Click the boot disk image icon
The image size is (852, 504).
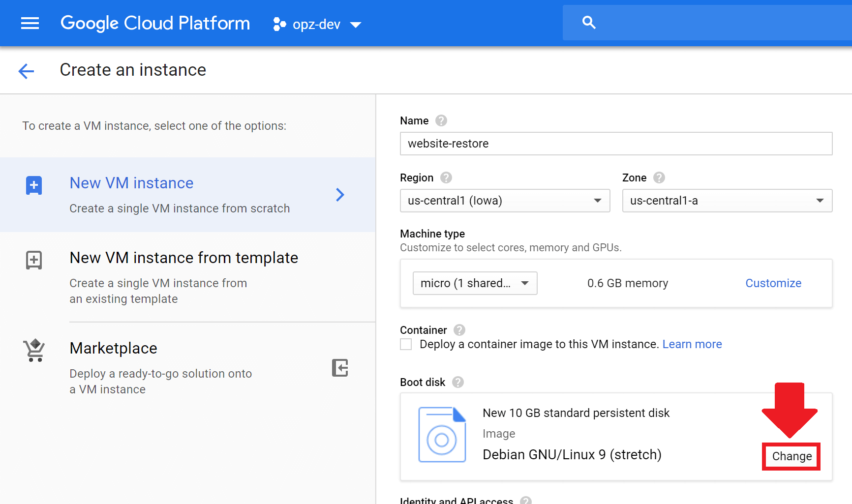pyautogui.click(x=442, y=435)
